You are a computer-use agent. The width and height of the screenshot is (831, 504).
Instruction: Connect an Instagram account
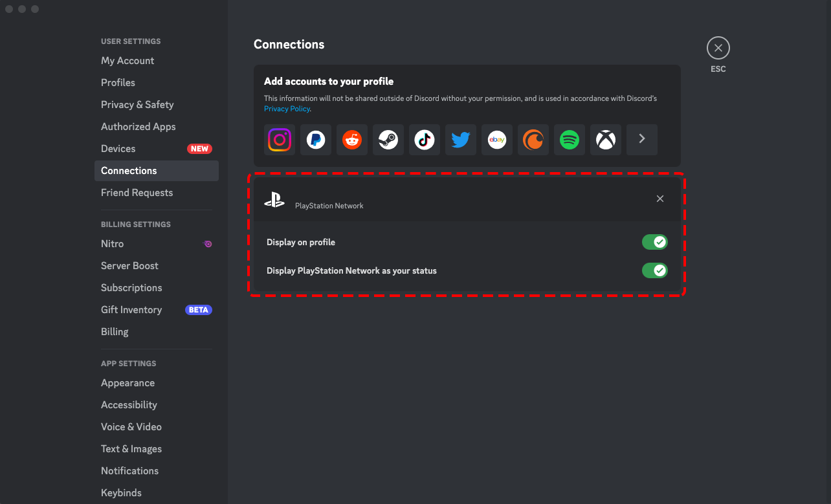pos(280,140)
